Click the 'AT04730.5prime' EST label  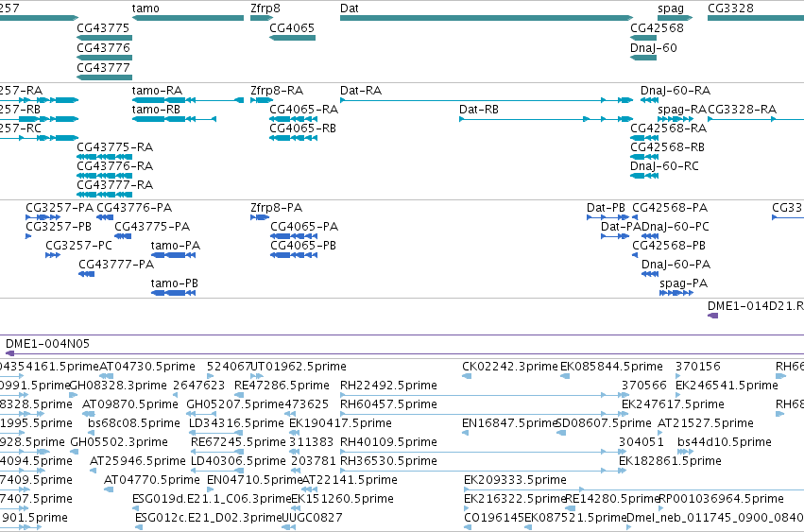click(x=147, y=367)
